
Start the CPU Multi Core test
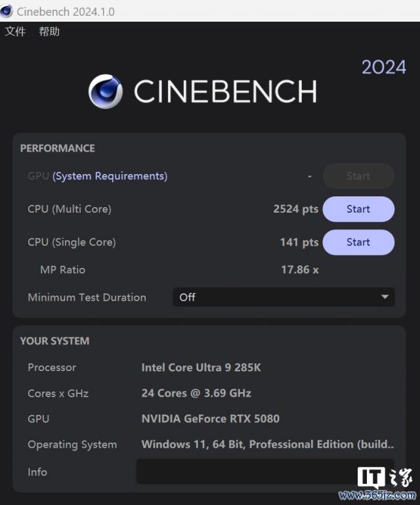(x=358, y=209)
